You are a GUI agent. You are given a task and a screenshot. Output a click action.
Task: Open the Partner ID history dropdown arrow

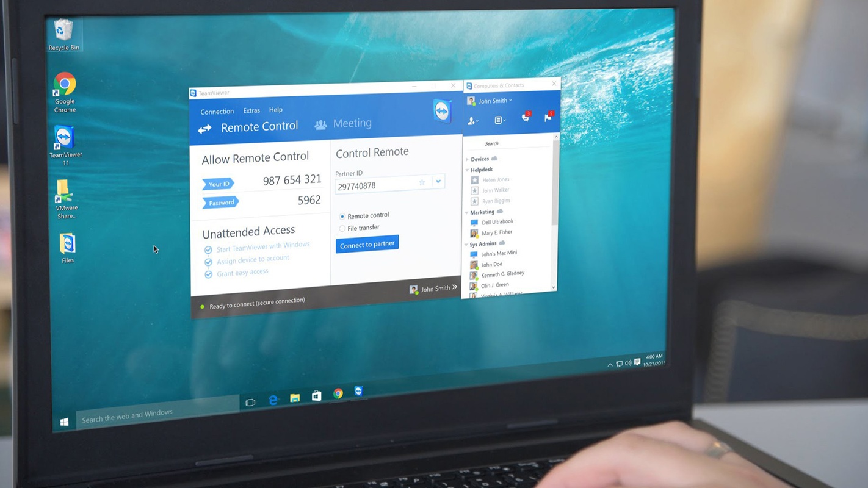pyautogui.click(x=438, y=182)
